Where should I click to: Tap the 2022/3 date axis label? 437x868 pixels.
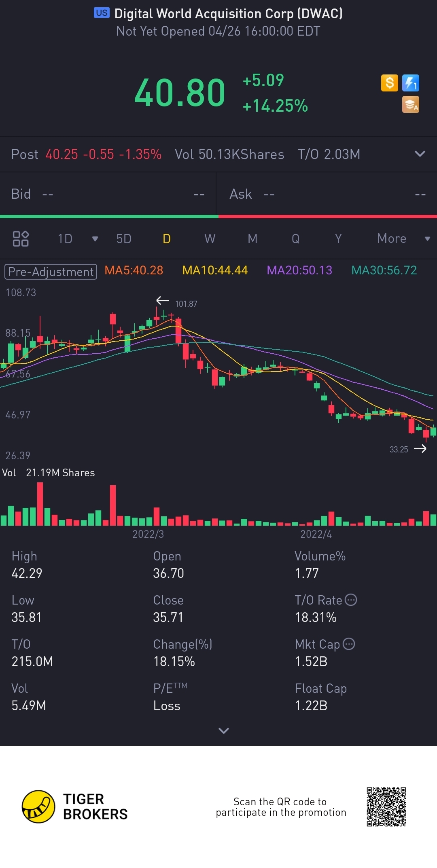(148, 534)
